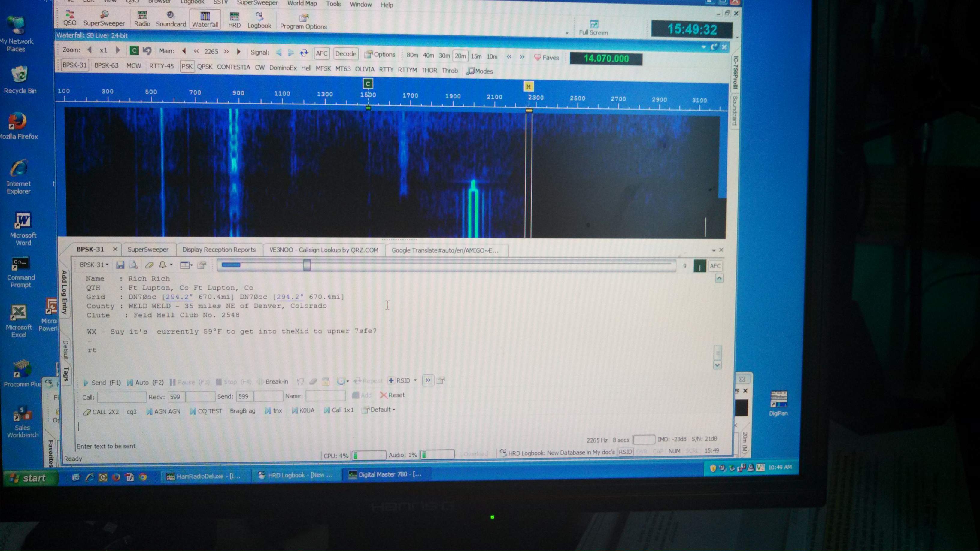Click the CQ TEST macro button
Image resolution: width=980 pixels, height=551 pixels.
tap(206, 411)
